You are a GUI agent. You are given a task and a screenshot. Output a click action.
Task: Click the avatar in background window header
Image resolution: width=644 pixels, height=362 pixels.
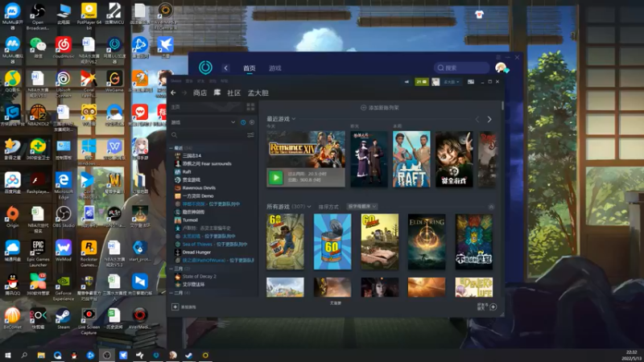coord(501,68)
